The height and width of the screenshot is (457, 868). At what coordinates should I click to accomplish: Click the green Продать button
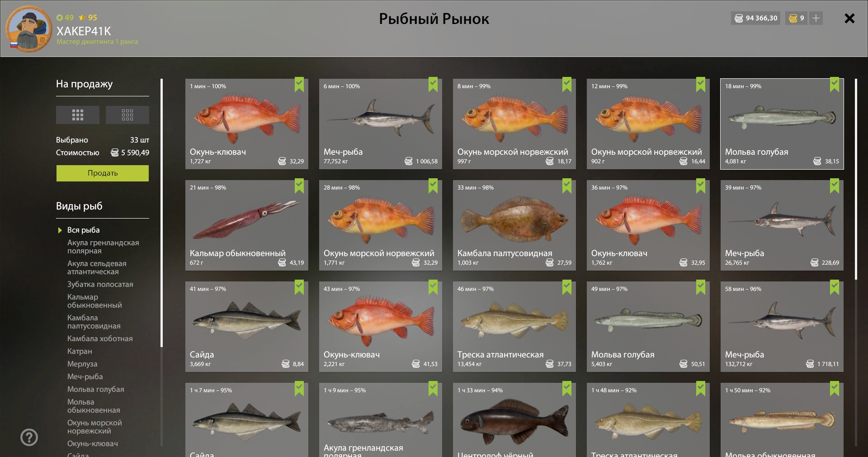point(103,173)
